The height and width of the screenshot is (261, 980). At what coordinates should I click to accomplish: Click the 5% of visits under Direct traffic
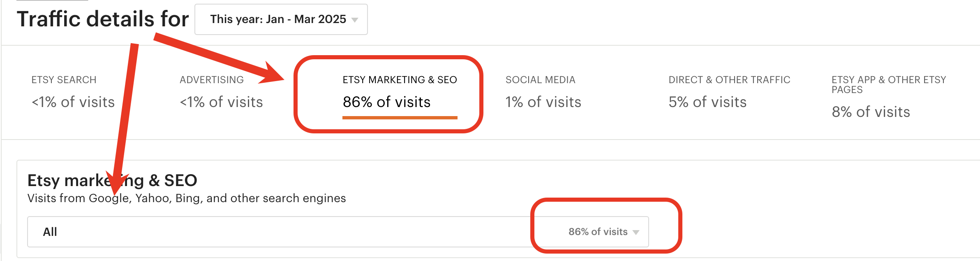coord(707,102)
